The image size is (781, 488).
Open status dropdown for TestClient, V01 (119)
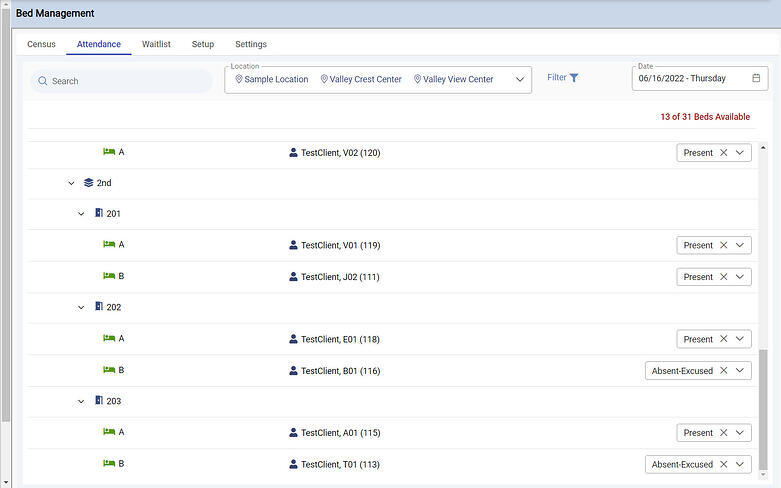[x=740, y=245]
